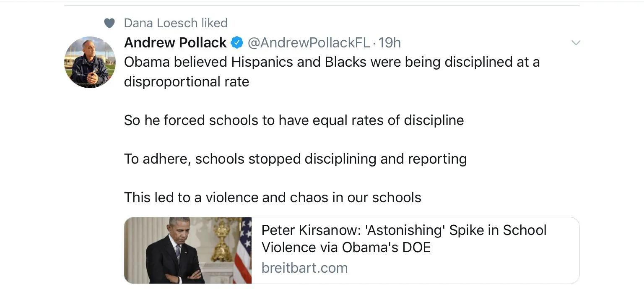Click the line 'So he forced schools'
Viewport: 644px width, 292px height.
(294, 120)
